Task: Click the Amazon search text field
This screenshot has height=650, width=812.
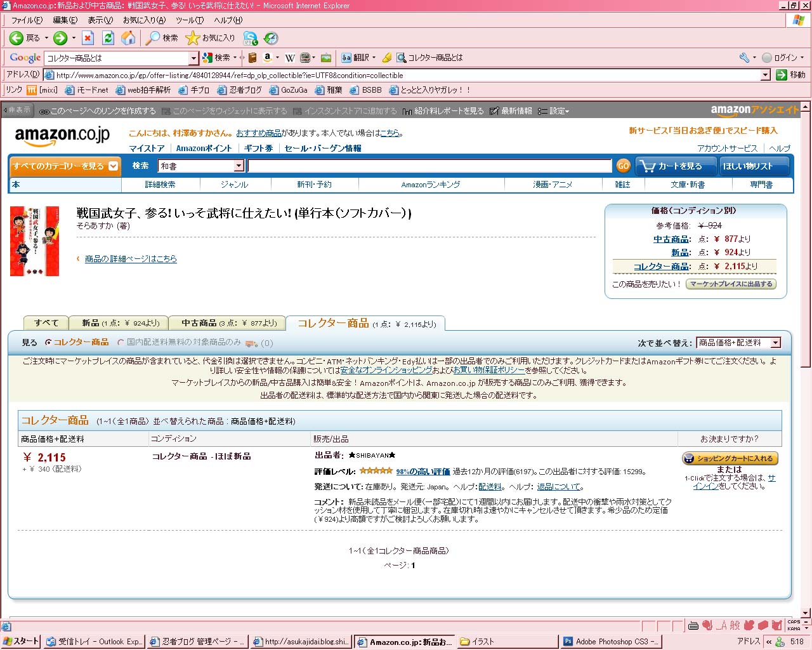Action: click(x=429, y=166)
